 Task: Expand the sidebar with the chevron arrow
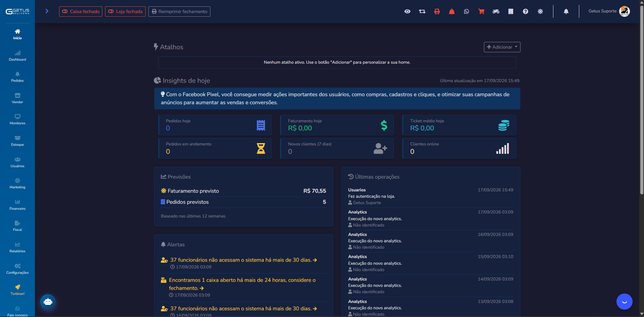tap(47, 11)
